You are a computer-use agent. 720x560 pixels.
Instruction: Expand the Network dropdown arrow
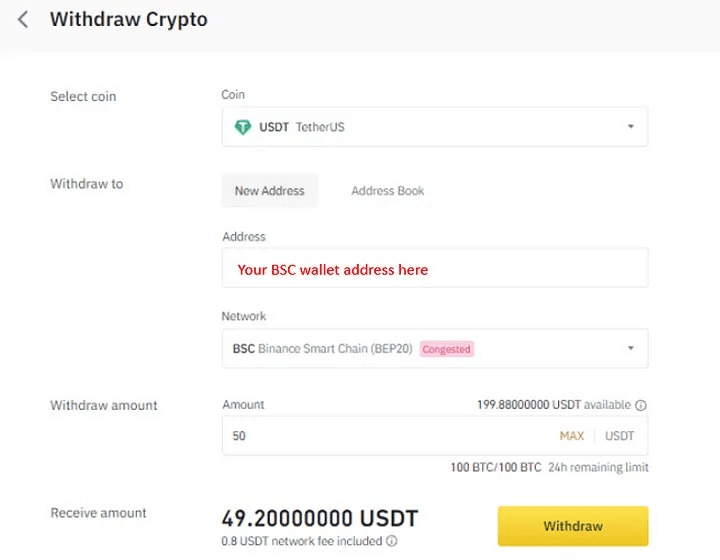(x=630, y=349)
